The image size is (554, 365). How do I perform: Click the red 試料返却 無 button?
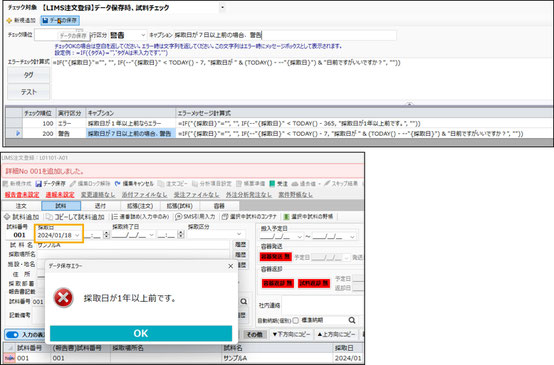tap(314, 283)
